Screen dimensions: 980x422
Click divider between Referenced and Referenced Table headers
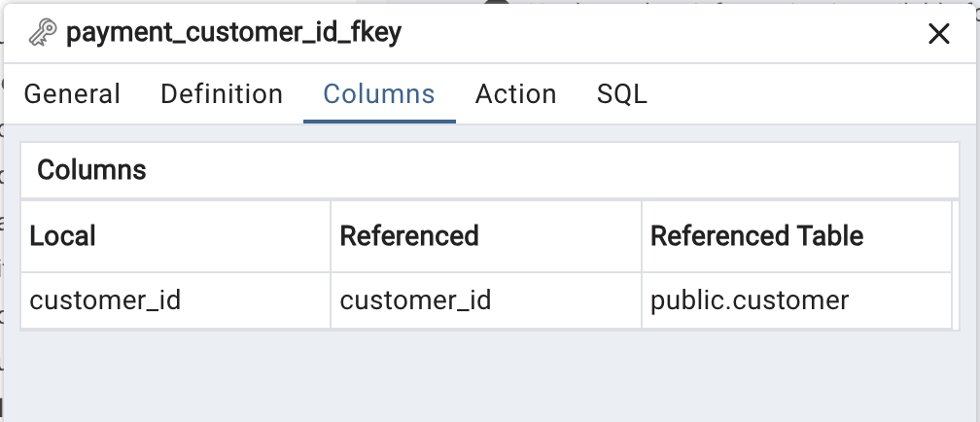[642, 236]
